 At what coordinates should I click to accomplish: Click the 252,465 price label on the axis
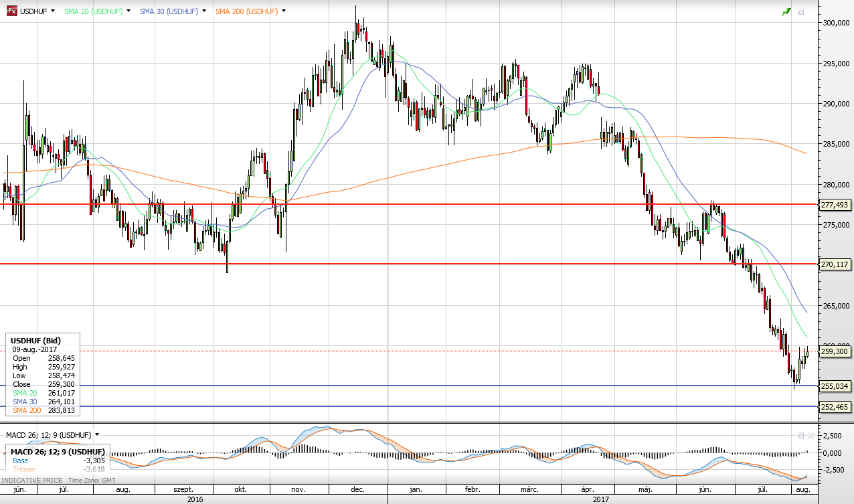click(x=835, y=406)
